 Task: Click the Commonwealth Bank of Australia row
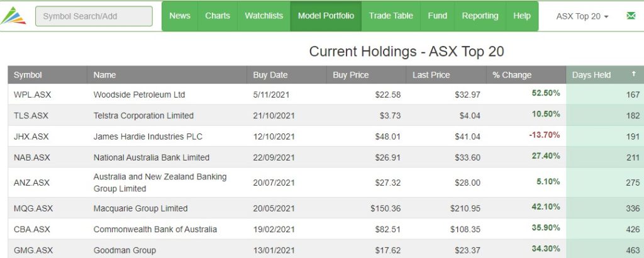(x=326, y=229)
